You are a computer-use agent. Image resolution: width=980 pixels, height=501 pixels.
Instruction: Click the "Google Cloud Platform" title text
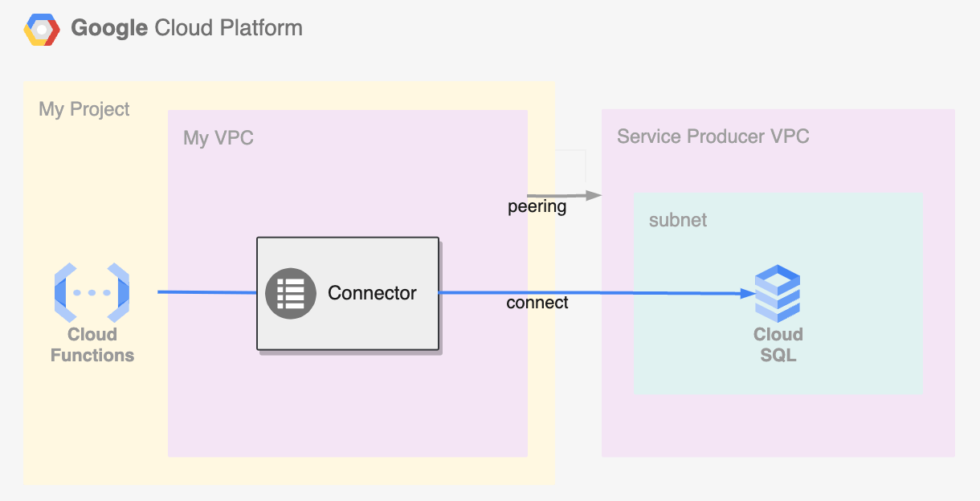(x=187, y=28)
